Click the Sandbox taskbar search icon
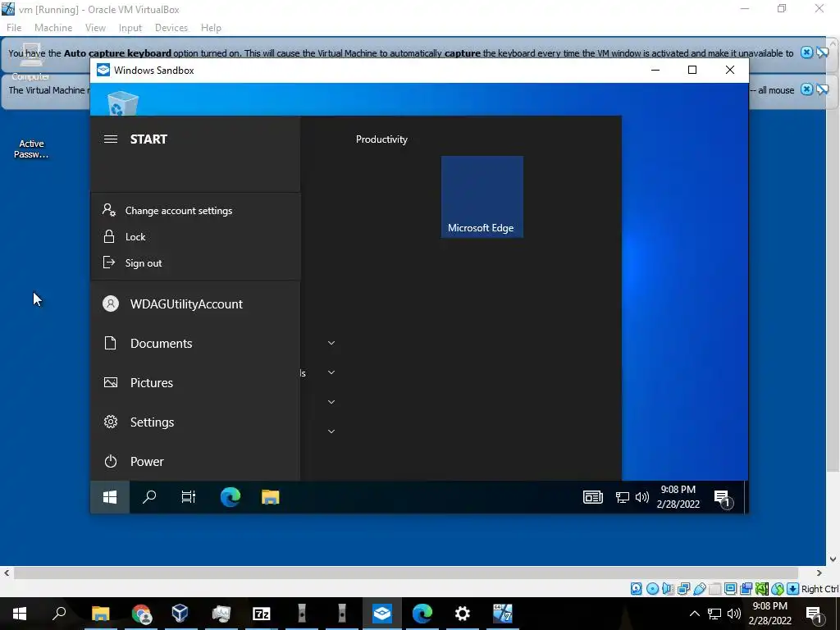Viewport: 840px width, 630px height. click(x=149, y=498)
